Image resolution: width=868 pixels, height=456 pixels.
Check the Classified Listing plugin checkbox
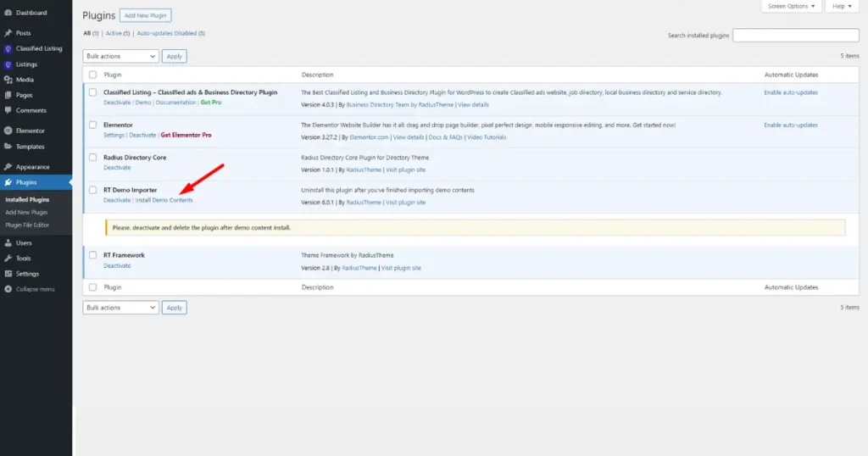point(92,92)
